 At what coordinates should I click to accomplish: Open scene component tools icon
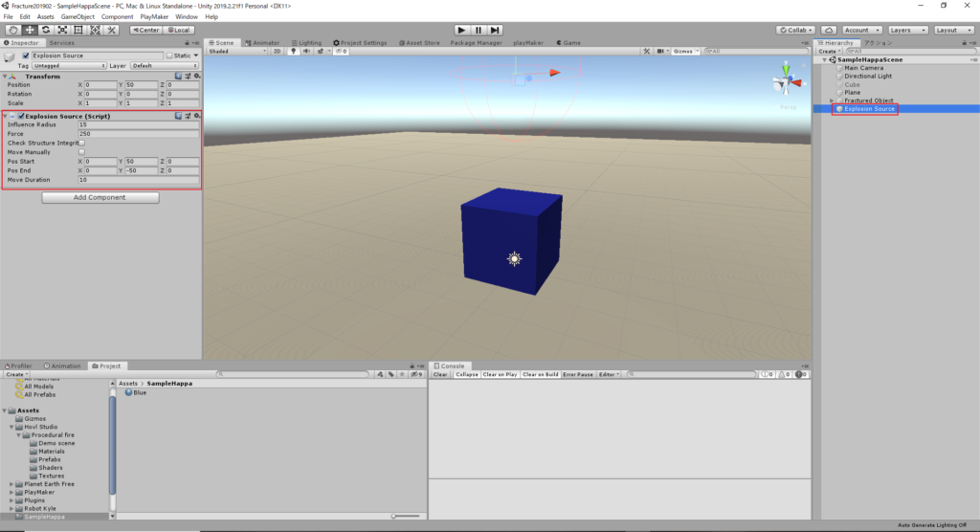(x=647, y=52)
